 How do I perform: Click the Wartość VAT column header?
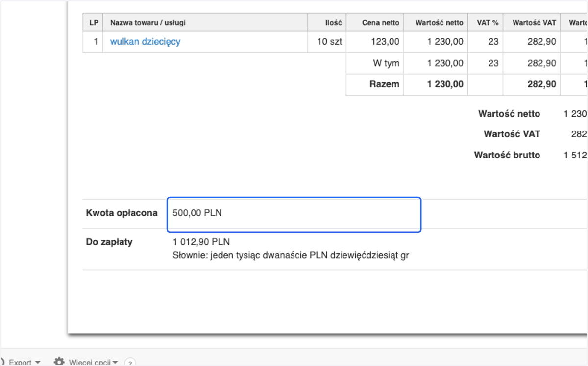click(534, 23)
